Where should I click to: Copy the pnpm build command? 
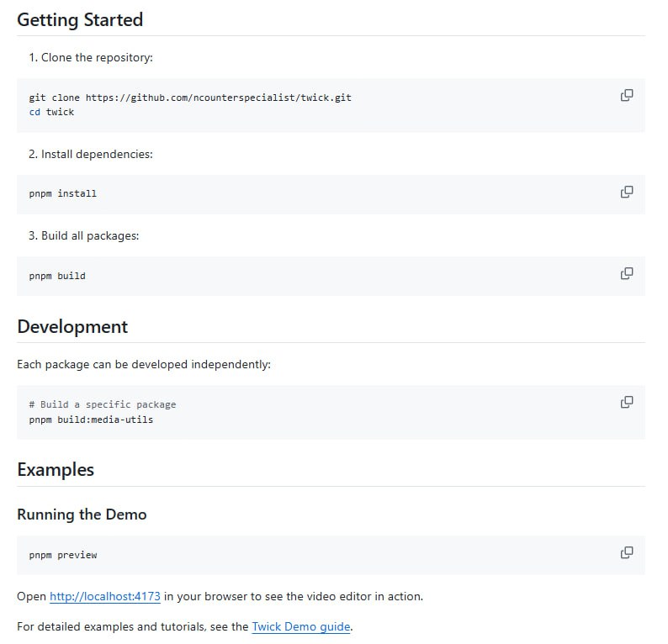[626, 274]
